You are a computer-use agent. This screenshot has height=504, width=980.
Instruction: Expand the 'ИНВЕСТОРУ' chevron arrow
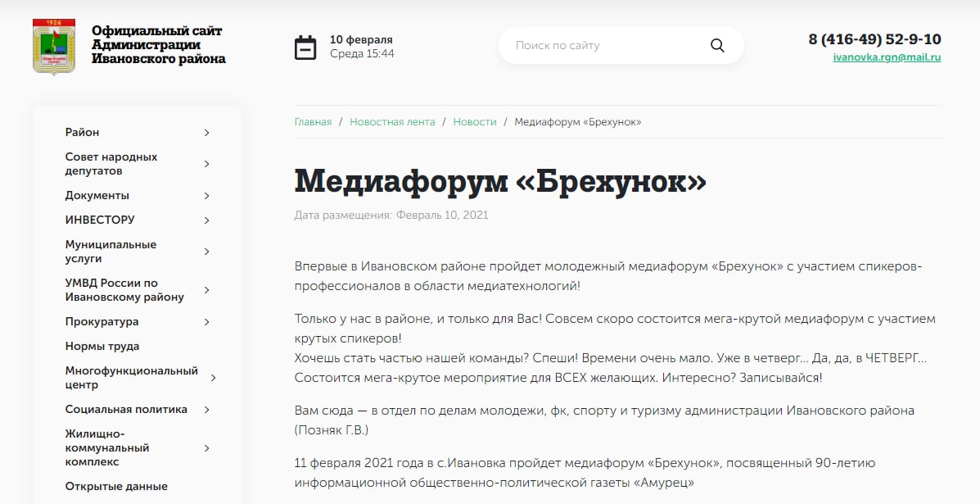tap(207, 220)
